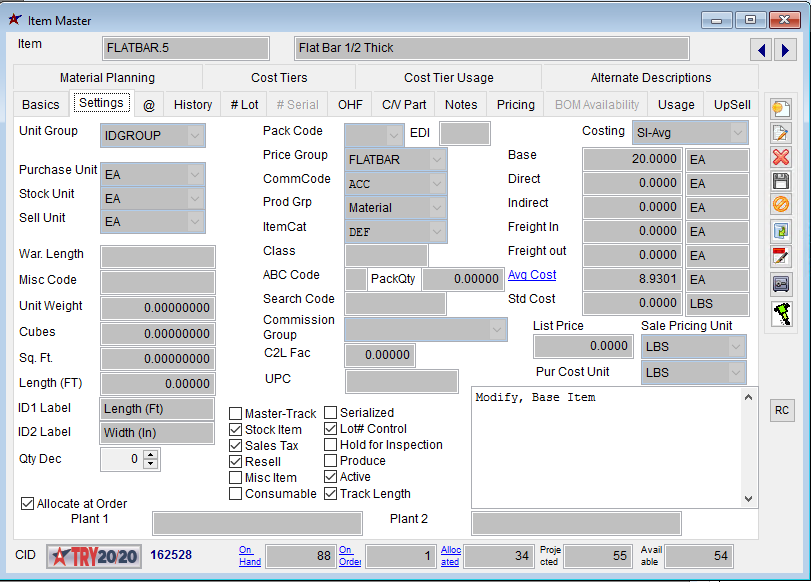This screenshot has width=811, height=582.
Task: Switch to the Pricing tab
Action: point(515,105)
